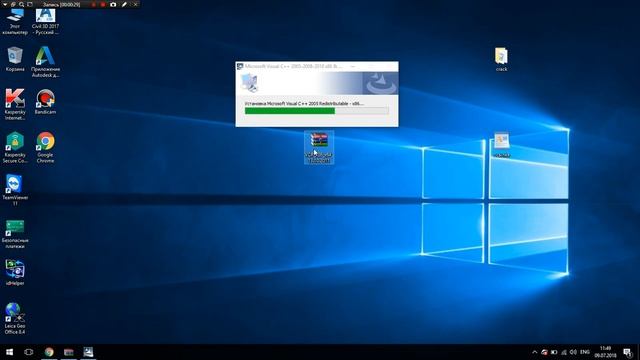The image size is (640, 360).
Task: Click the Bandicam red stop recording button
Action: (x=103, y=4)
